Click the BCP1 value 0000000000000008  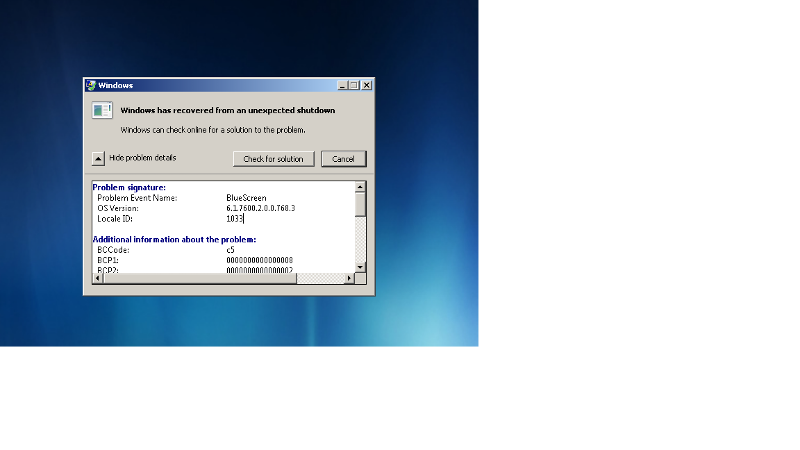point(260,260)
